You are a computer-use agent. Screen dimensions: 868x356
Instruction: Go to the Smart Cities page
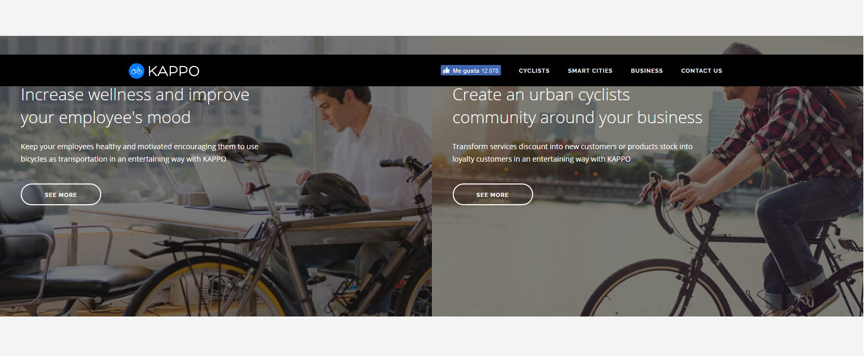tap(590, 71)
